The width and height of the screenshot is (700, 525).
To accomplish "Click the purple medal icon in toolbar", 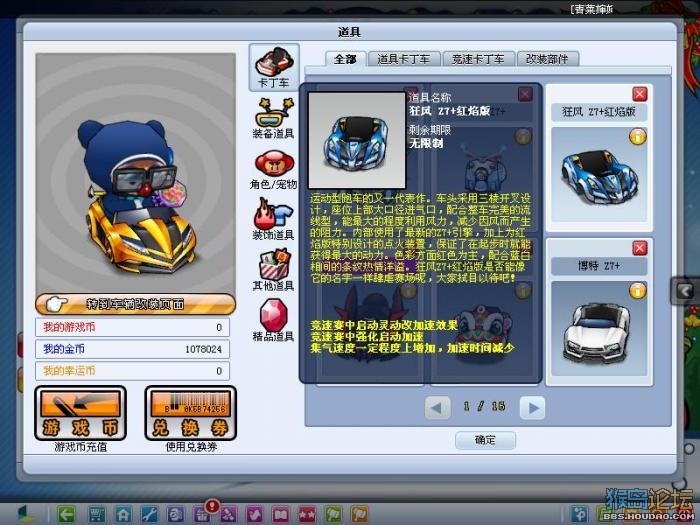I will (229, 514).
